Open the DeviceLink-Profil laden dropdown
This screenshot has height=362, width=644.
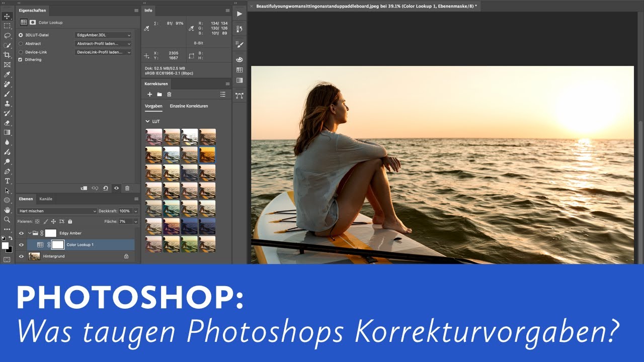coord(103,52)
